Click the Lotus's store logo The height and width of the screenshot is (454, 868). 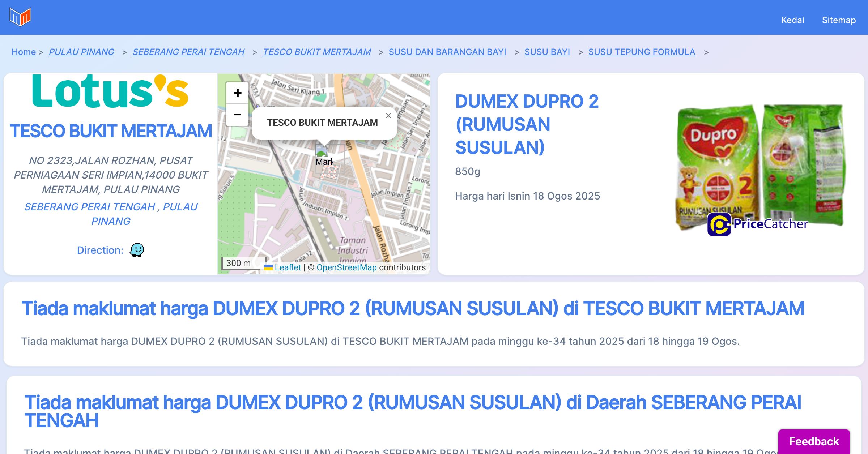coord(110,91)
